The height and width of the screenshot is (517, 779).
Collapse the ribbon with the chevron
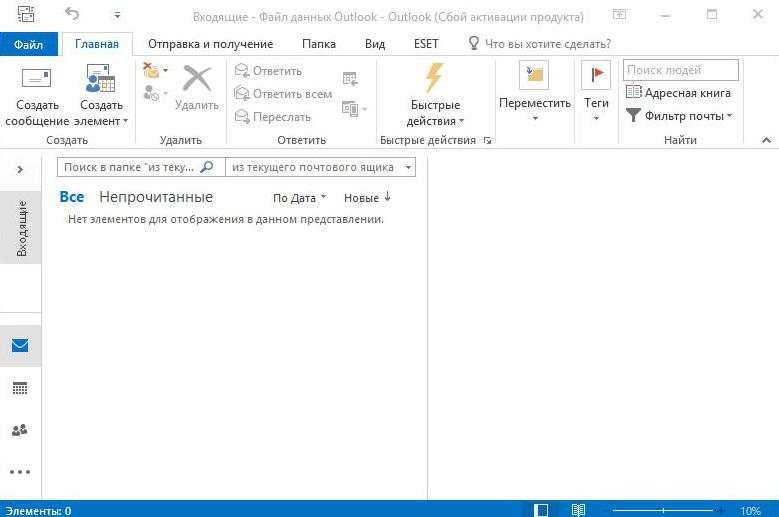(x=767, y=141)
